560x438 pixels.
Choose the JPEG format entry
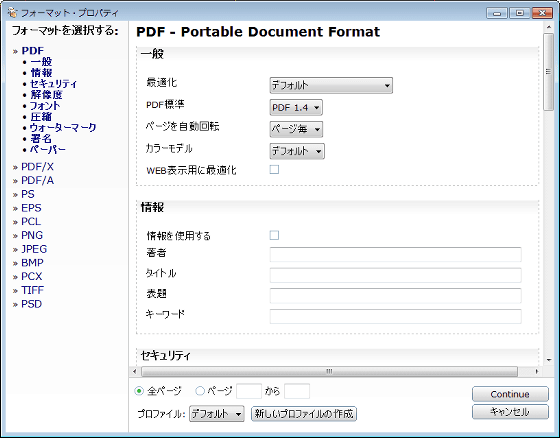(34, 249)
